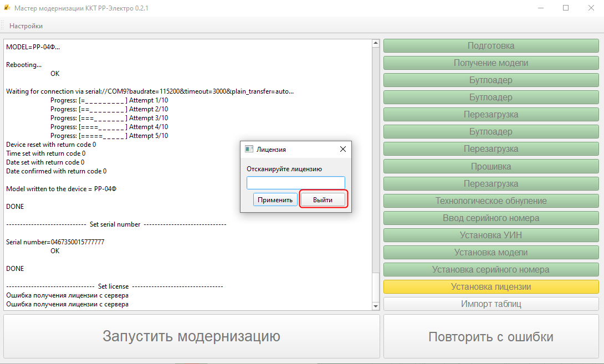Screen dimensions: 604x364
Task: Click the Повторить с ошибки button
Action: [x=490, y=337]
